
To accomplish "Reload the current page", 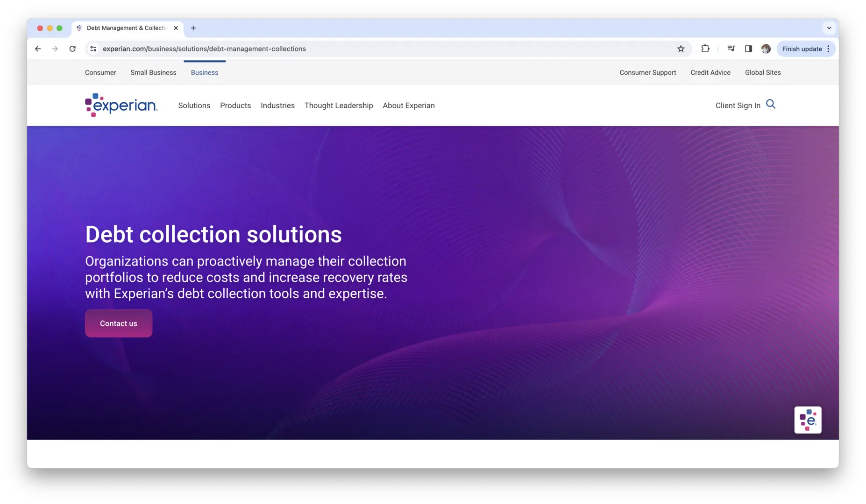I will pyautogui.click(x=72, y=49).
